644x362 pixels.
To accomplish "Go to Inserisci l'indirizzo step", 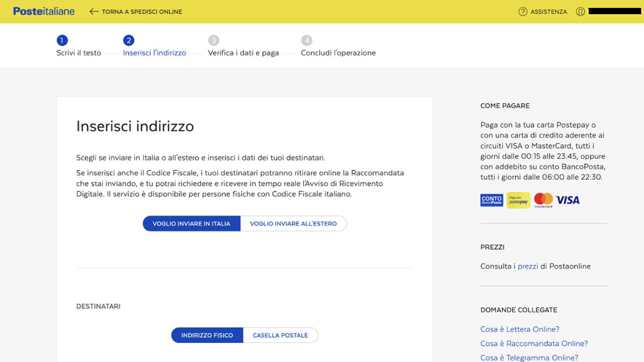I will [154, 53].
